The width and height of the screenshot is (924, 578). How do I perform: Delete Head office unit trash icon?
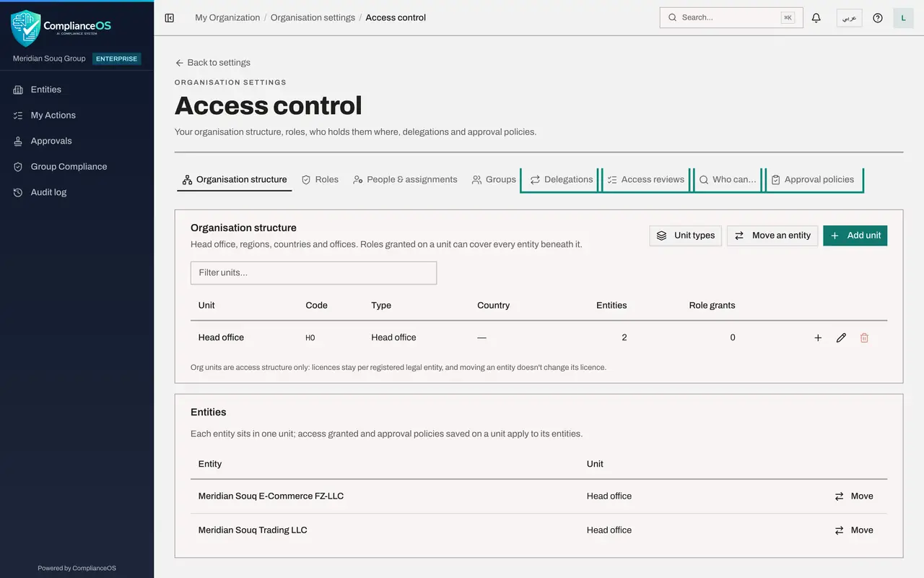[x=864, y=337]
